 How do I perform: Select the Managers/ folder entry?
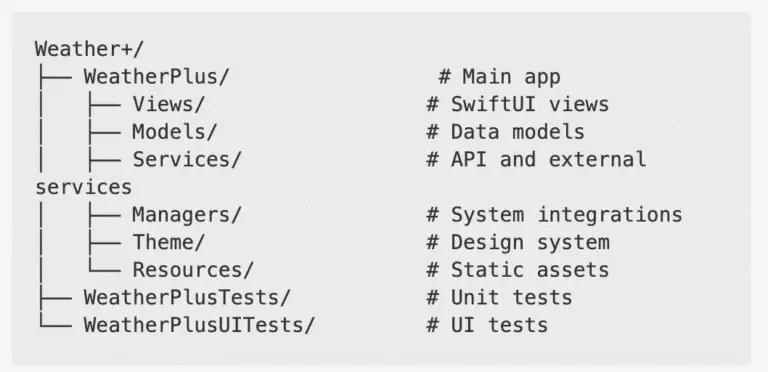187,215
